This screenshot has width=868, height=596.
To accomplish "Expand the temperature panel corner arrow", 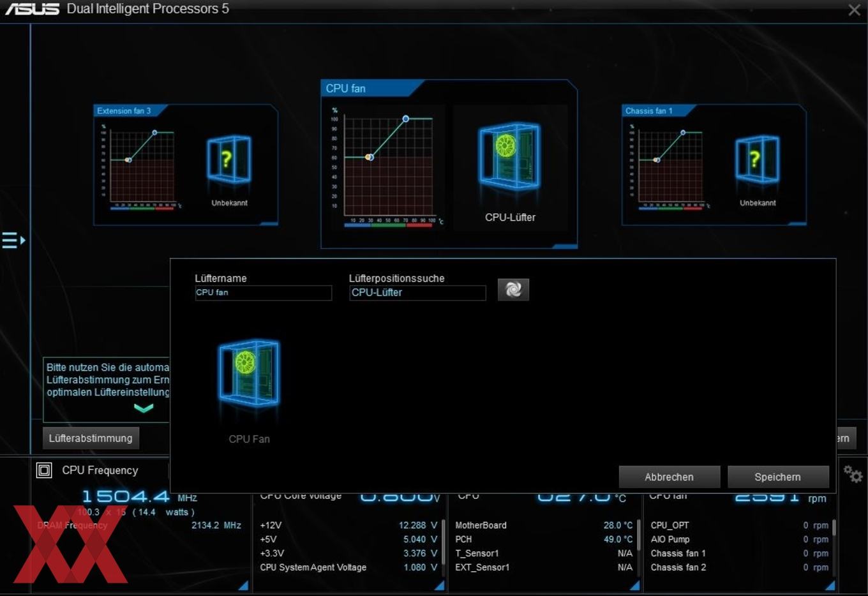I will [x=634, y=585].
